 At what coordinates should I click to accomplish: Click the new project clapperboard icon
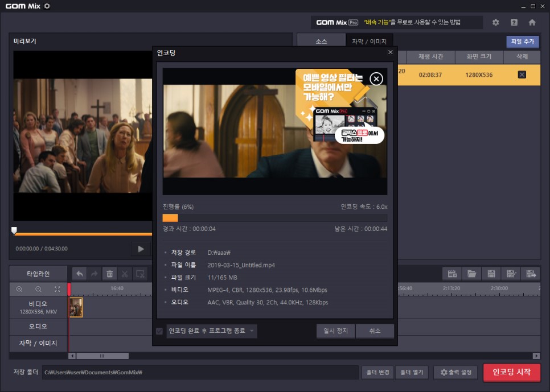coord(452,274)
